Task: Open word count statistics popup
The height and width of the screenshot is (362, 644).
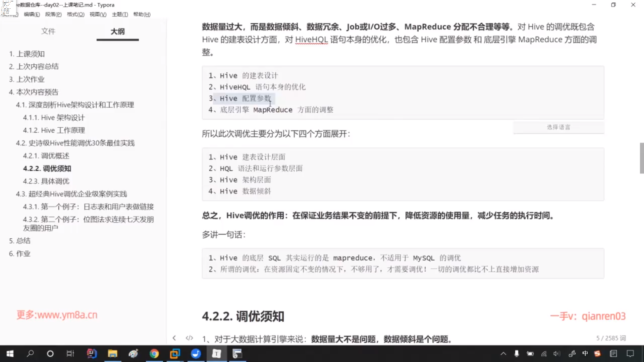Action: point(610,338)
